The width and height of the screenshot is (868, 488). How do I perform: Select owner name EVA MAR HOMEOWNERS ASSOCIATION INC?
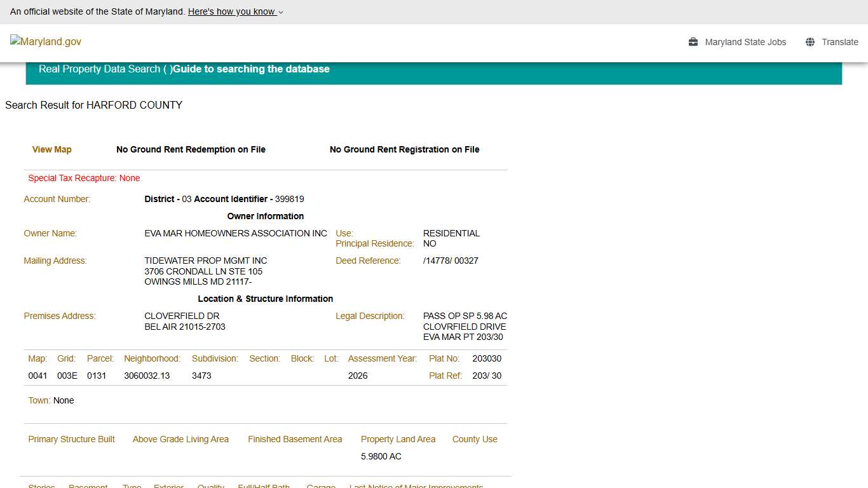click(236, 233)
